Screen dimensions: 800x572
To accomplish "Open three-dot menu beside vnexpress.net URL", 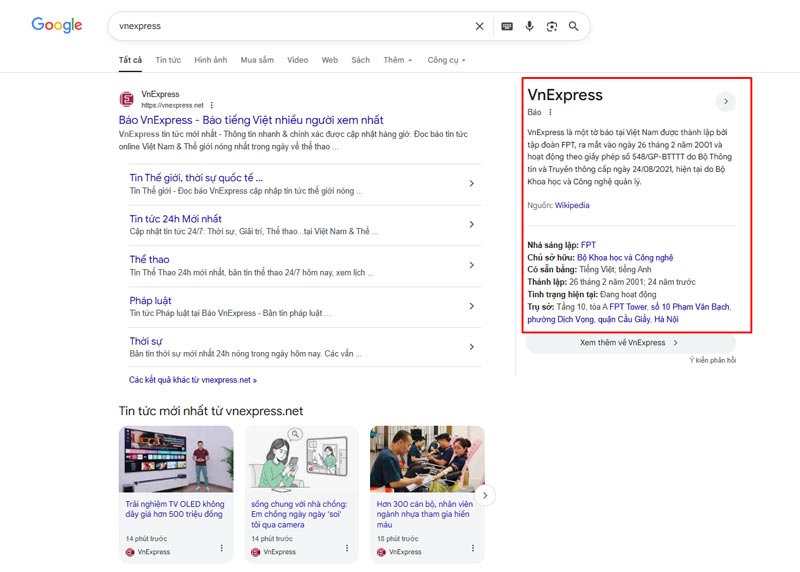I will (x=211, y=105).
